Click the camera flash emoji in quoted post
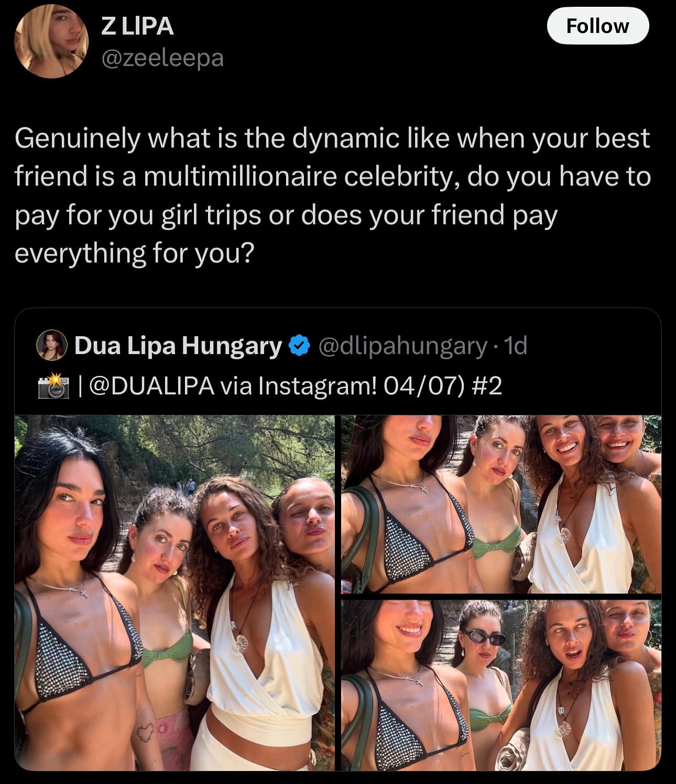 (53, 387)
